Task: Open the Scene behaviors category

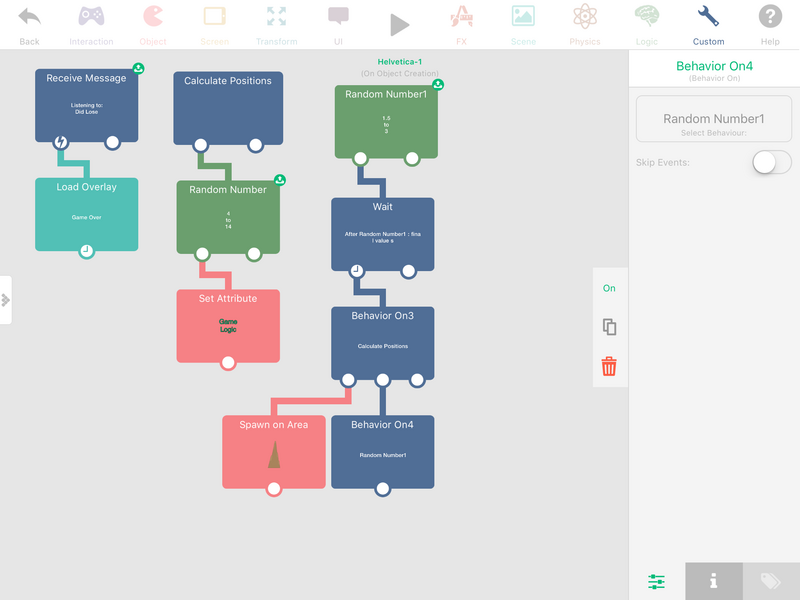Action: click(523, 24)
